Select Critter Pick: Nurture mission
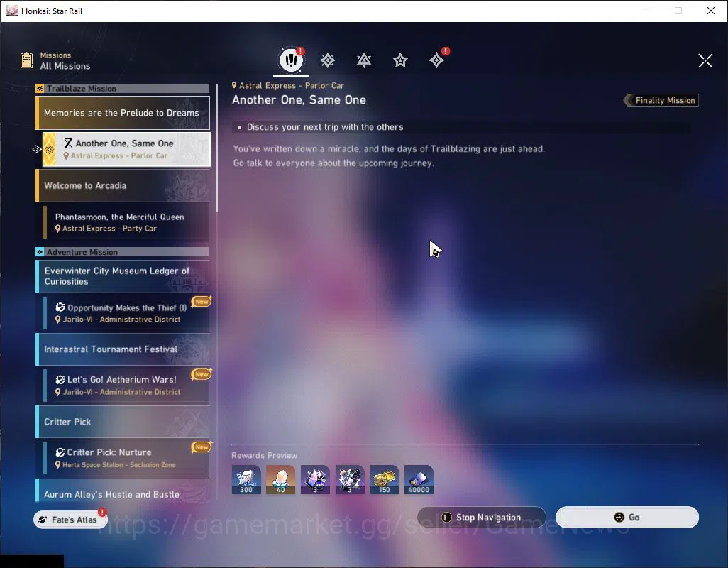 (x=126, y=458)
